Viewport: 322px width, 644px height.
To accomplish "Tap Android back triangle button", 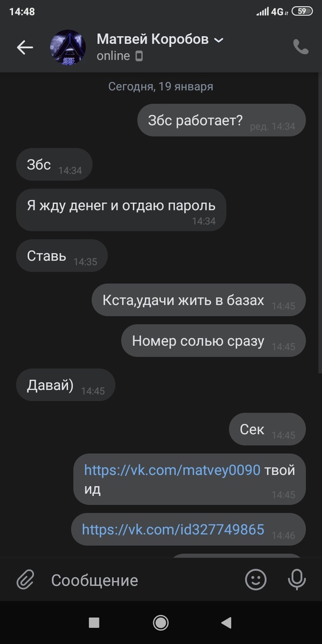I will (x=227, y=623).
